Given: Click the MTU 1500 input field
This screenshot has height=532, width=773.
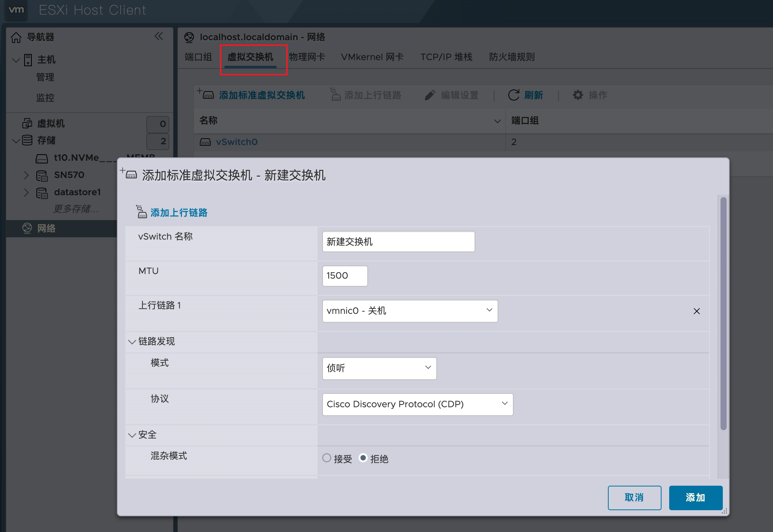Looking at the screenshot, I should point(345,276).
